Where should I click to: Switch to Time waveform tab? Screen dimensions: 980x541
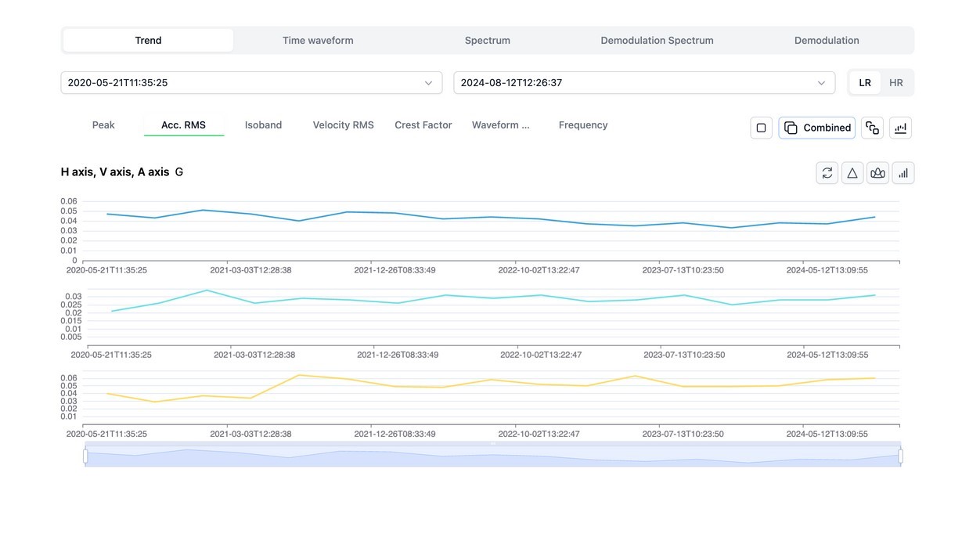tap(318, 41)
